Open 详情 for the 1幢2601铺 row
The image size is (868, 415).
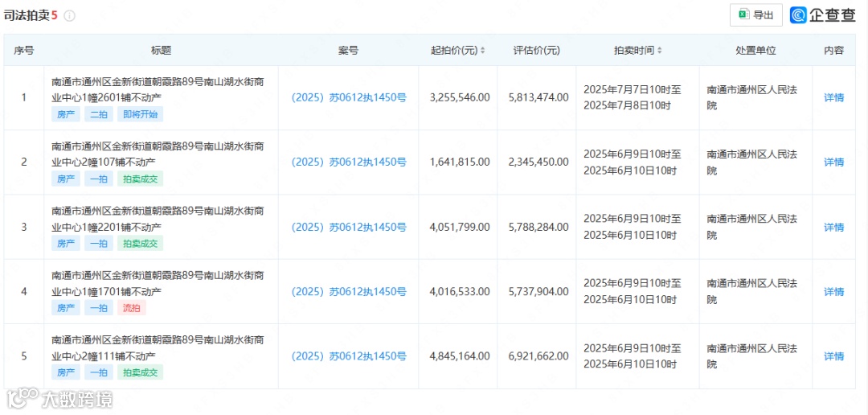833,97
